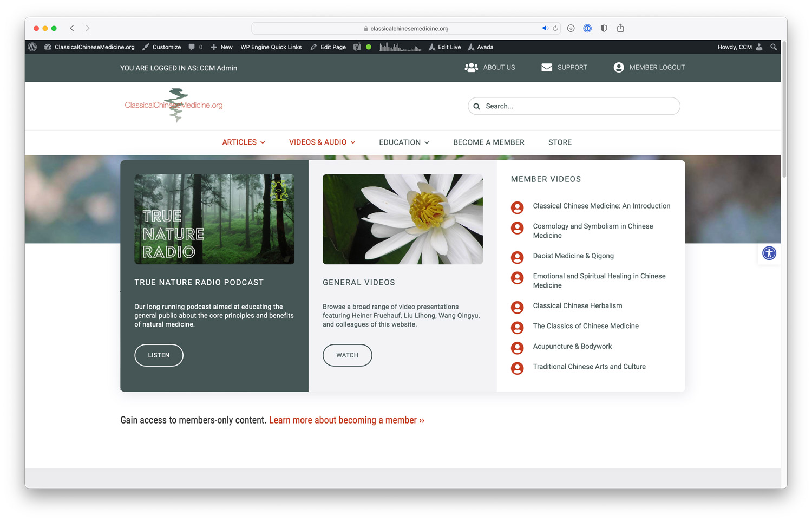Click the Listen button
Viewport: 812px width, 521px height.
click(159, 355)
